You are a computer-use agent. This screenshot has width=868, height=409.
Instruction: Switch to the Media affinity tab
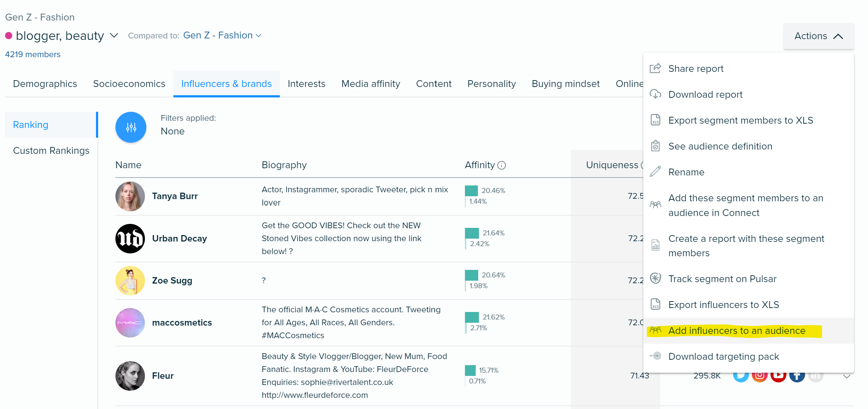pyautogui.click(x=371, y=83)
